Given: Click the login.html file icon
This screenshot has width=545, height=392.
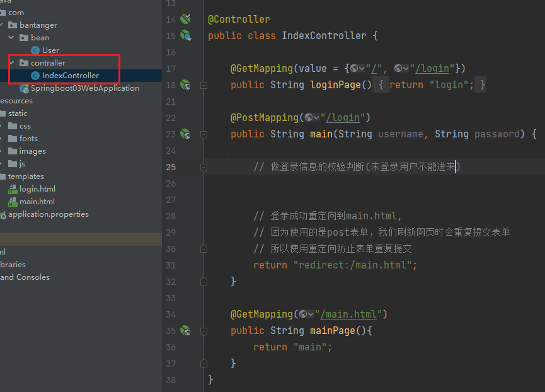Looking at the screenshot, I should tap(13, 189).
